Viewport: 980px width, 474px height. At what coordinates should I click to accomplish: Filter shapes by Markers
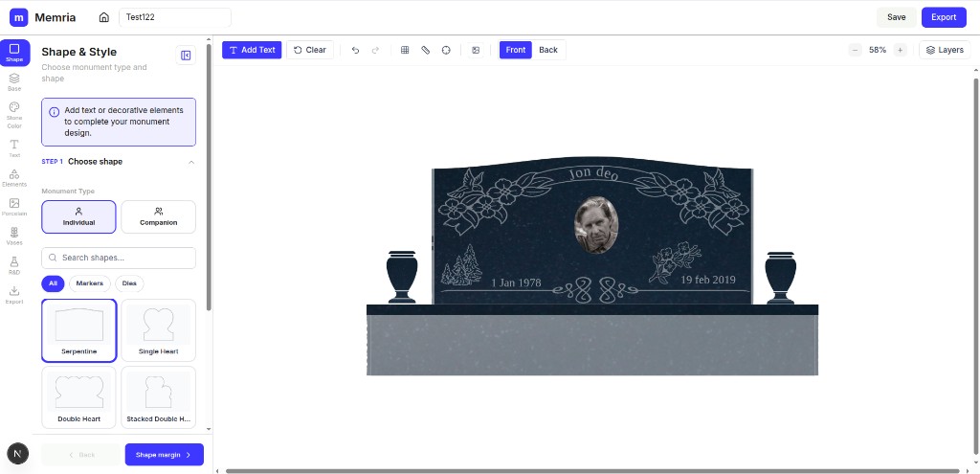pos(89,283)
